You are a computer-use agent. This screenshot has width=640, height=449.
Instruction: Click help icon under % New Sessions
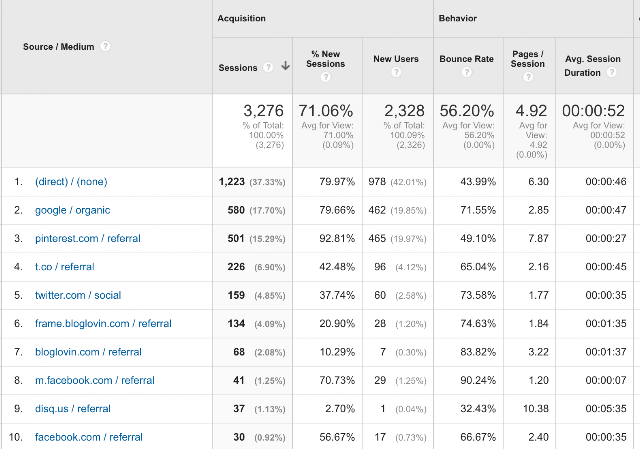[x=325, y=77]
